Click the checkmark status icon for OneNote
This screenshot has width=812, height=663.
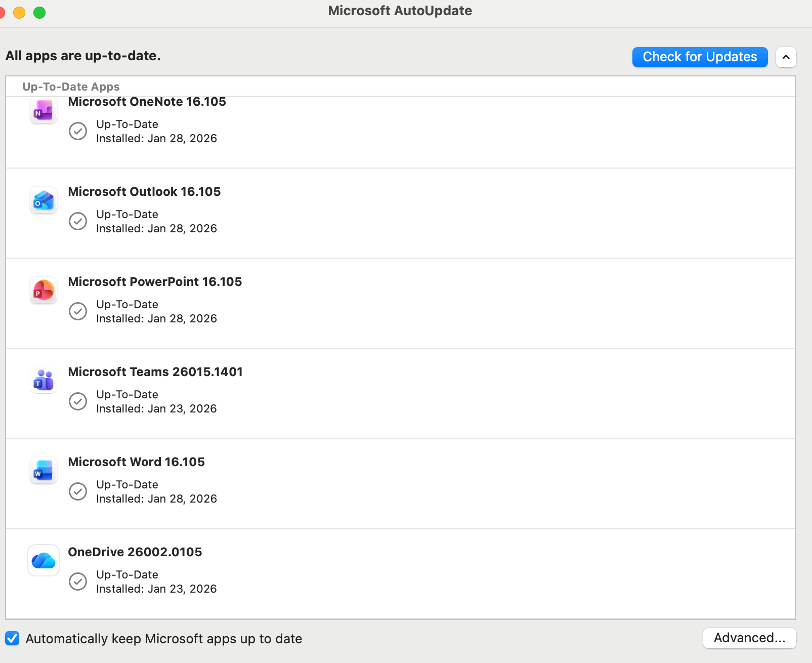(78, 131)
